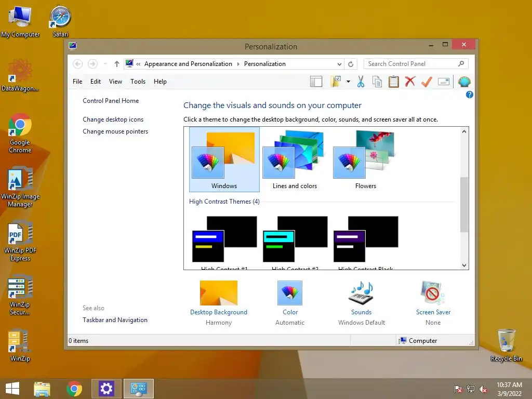The width and height of the screenshot is (532, 399).
Task: Open the View menu
Action: tap(115, 82)
